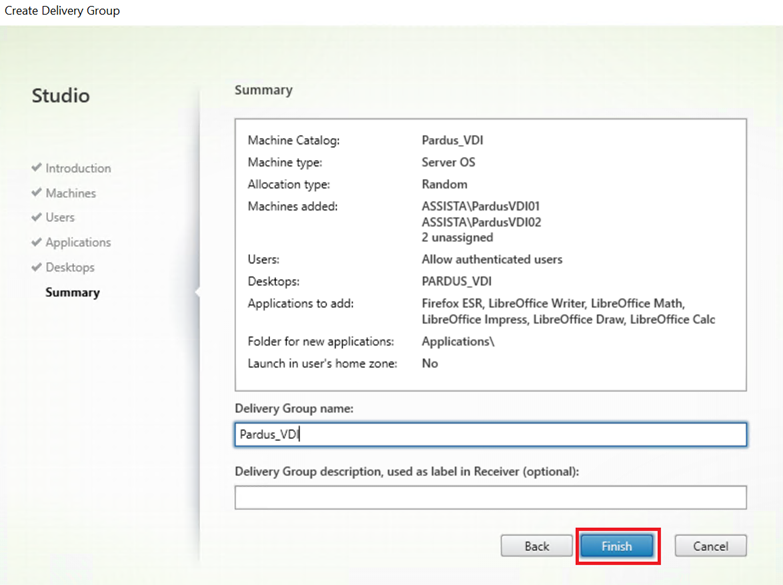783x585 pixels.
Task: Click the Delivery Group description field
Action: (491, 498)
